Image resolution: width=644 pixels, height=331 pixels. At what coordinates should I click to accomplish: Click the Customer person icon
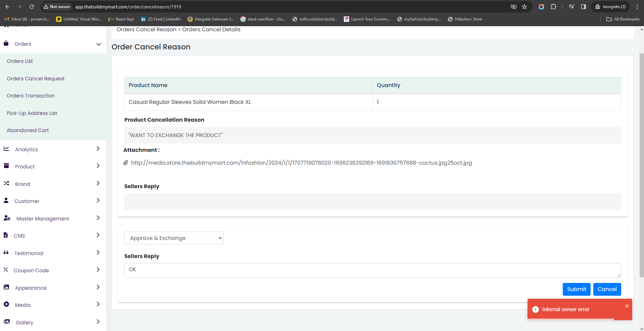[x=6, y=200]
